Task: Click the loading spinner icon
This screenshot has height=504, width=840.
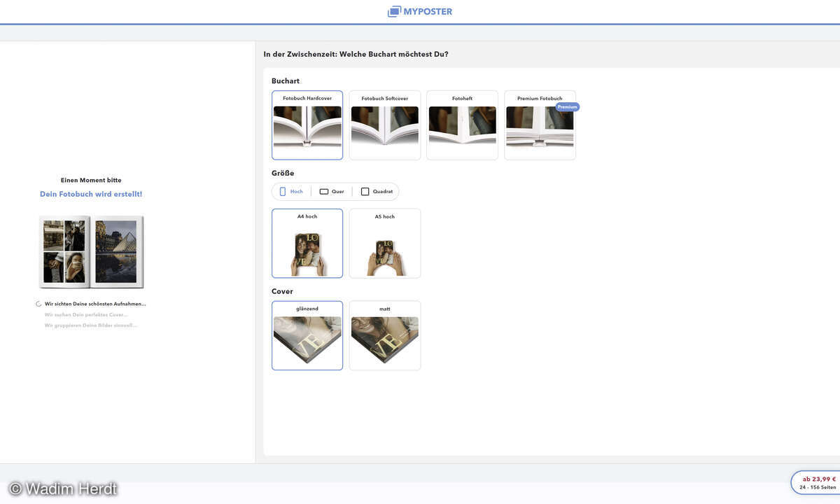Action: click(x=39, y=304)
